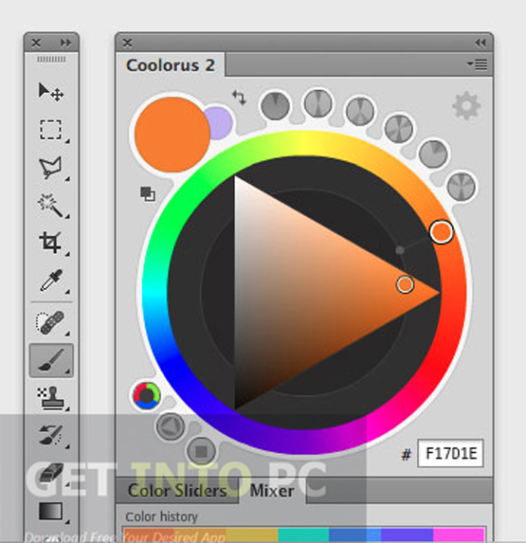Select the Polygonal Lasso tool
The height and width of the screenshot is (543, 526).
point(51,168)
